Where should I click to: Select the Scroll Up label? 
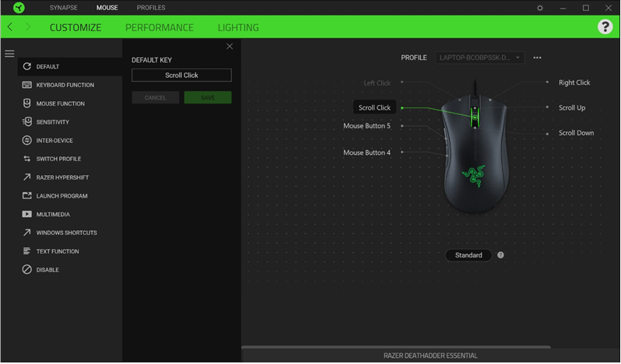572,107
